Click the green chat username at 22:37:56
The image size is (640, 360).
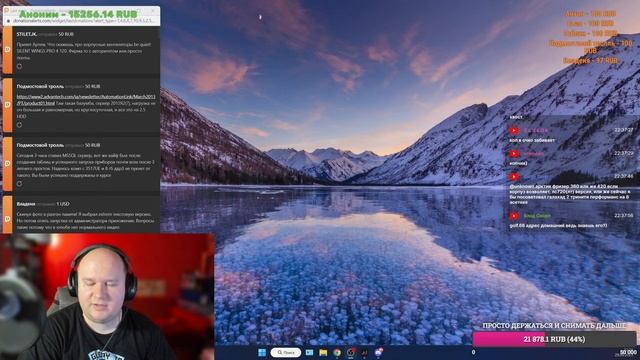537,216
